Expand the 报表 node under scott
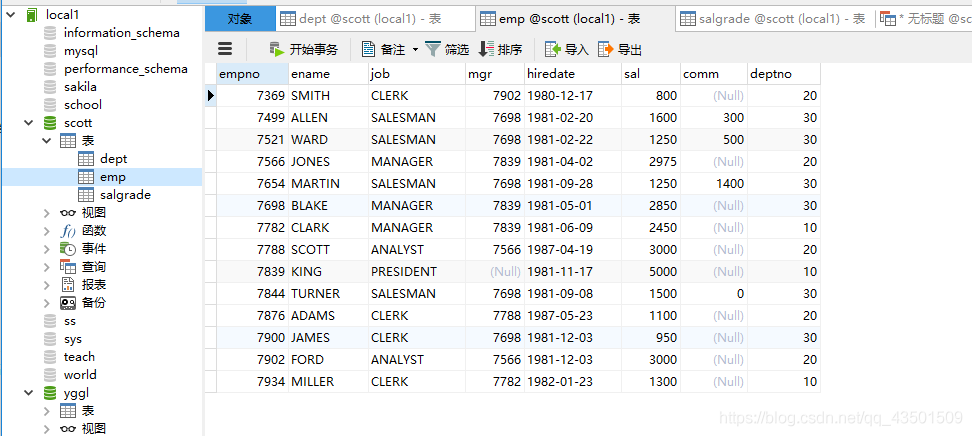The width and height of the screenshot is (972, 436). (46, 285)
